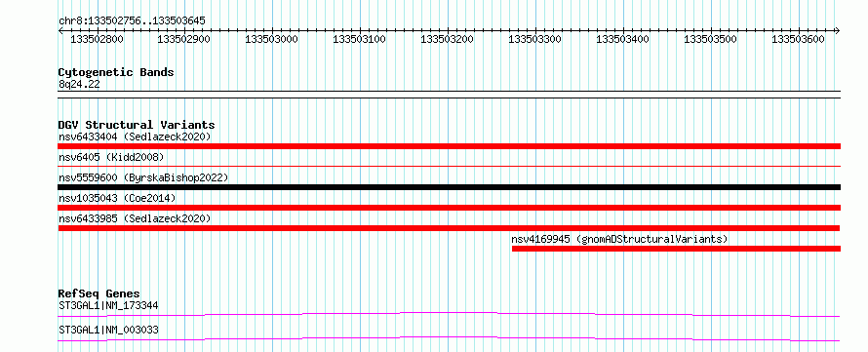Screen dimensions: 868x352
Task: Click the ST3GAL1|NM_173344 gene label
Action: [109, 305]
